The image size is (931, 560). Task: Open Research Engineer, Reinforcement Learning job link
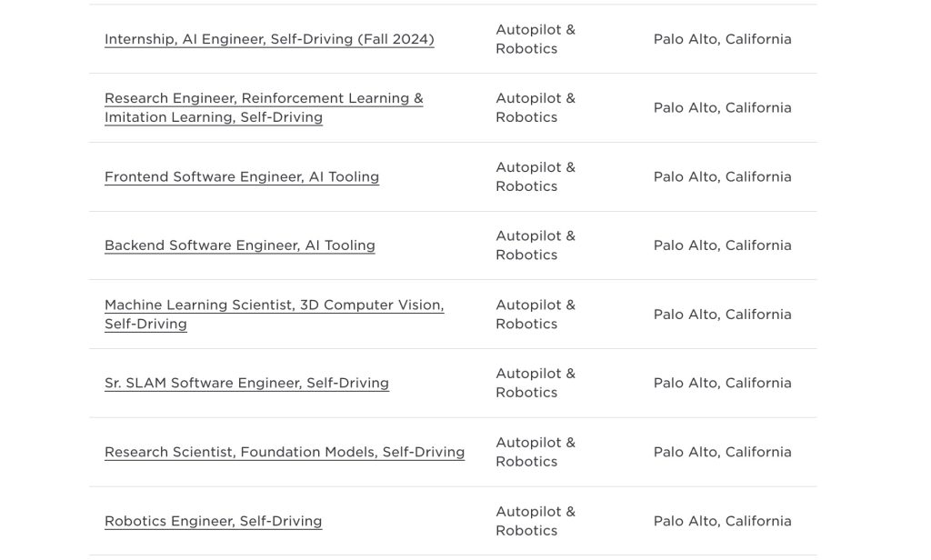pyautogui.click(x=264, y=98)
